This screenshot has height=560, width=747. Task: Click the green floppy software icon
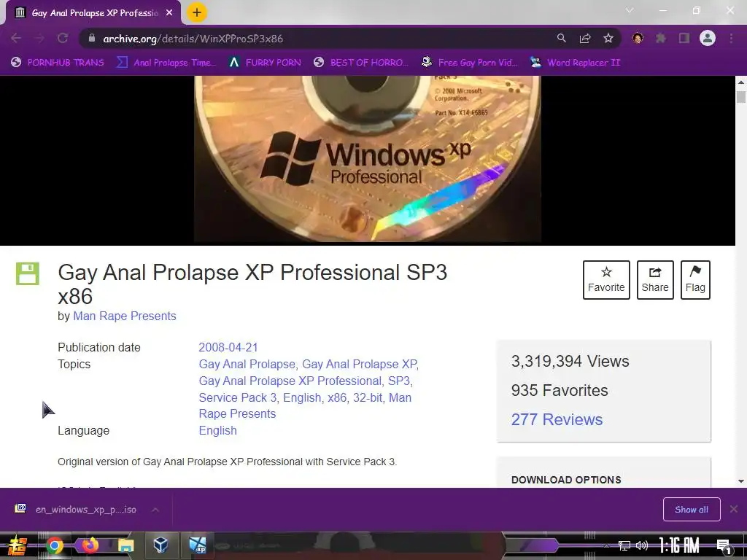point(28,273)
